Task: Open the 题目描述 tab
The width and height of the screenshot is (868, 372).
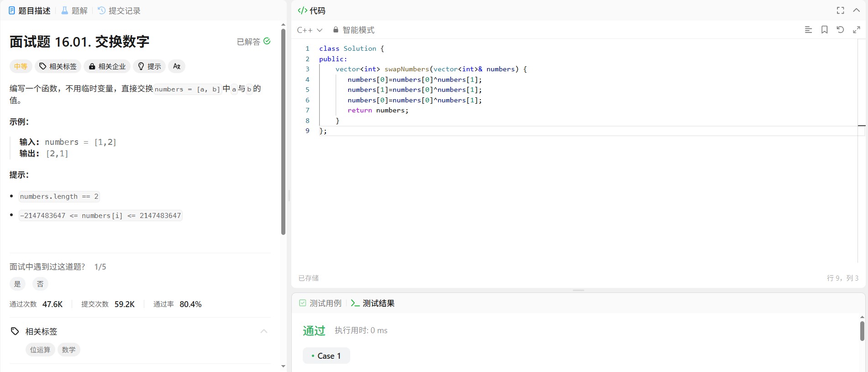Action: [x=30, y=11]
